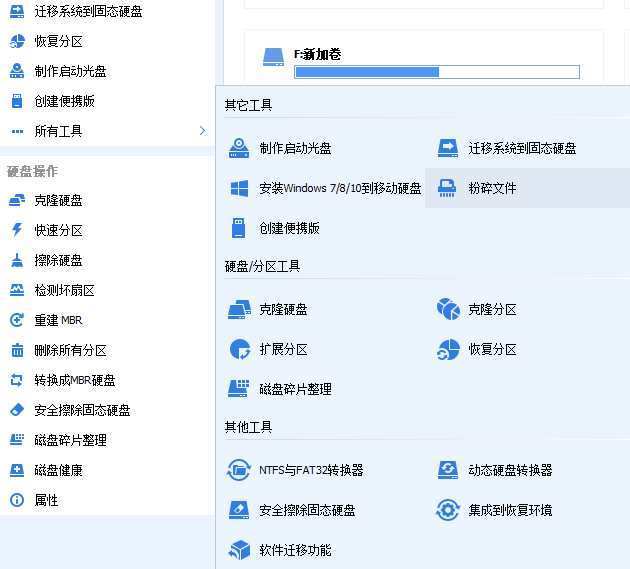Open 所有工具 in the left sidebar
Image resolution: width=630 pixels, height=569 pixels.
(58, 131)
